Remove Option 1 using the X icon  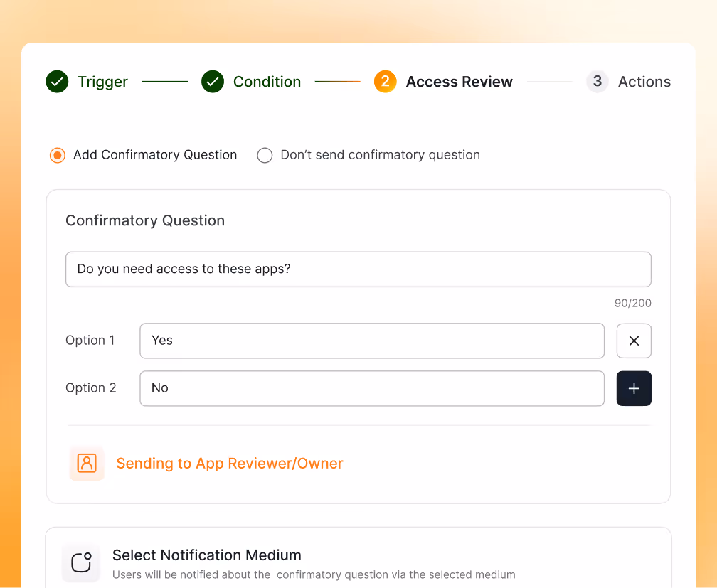click(x=634, y=341)
